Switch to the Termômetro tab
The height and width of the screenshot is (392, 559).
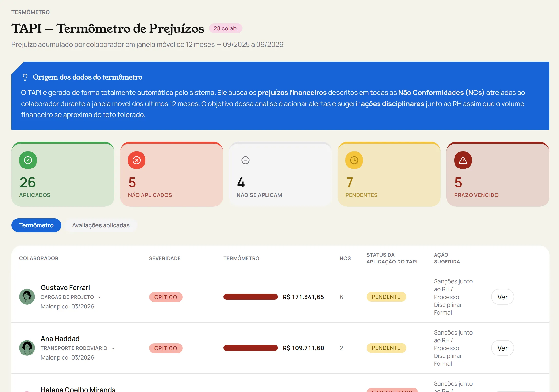point(36,225)
